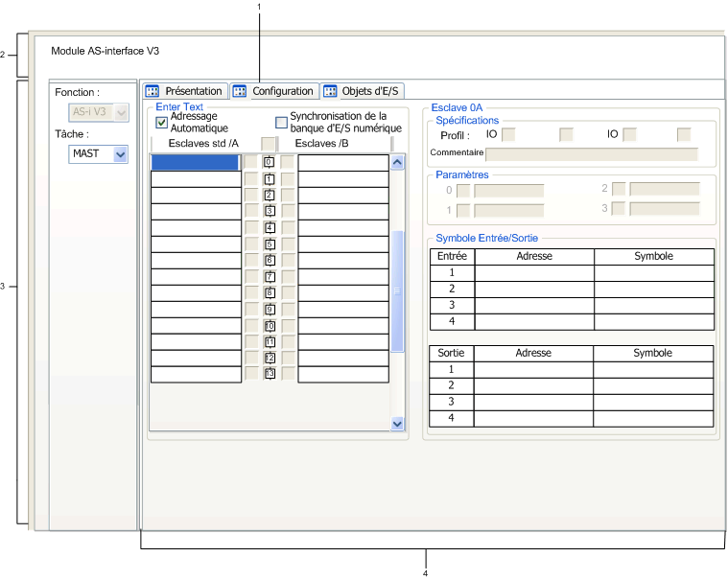Toggle the Paramètres 1 small box
728x580 pixels.
(463, 211)
